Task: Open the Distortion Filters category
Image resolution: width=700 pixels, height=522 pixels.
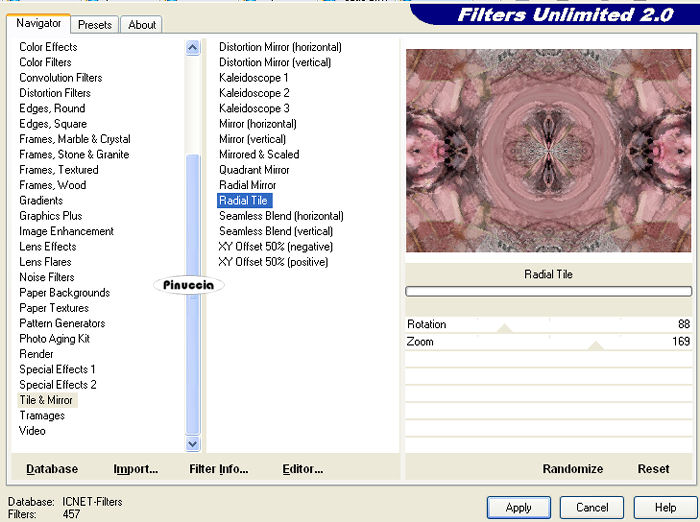Action: click(x=55, y=93)
